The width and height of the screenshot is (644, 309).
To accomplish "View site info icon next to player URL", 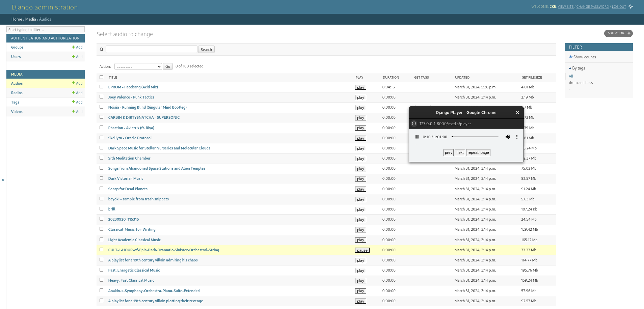I will click(414, 124).
